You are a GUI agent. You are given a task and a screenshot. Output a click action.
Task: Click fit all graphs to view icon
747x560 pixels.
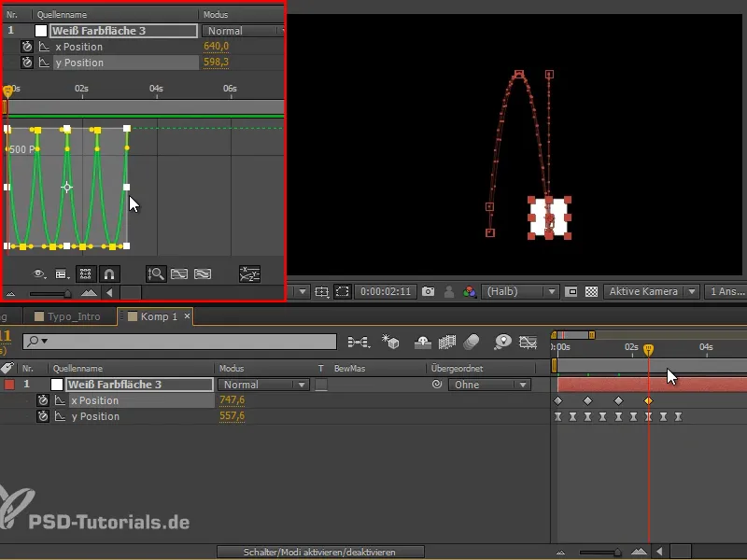(203, 273)
